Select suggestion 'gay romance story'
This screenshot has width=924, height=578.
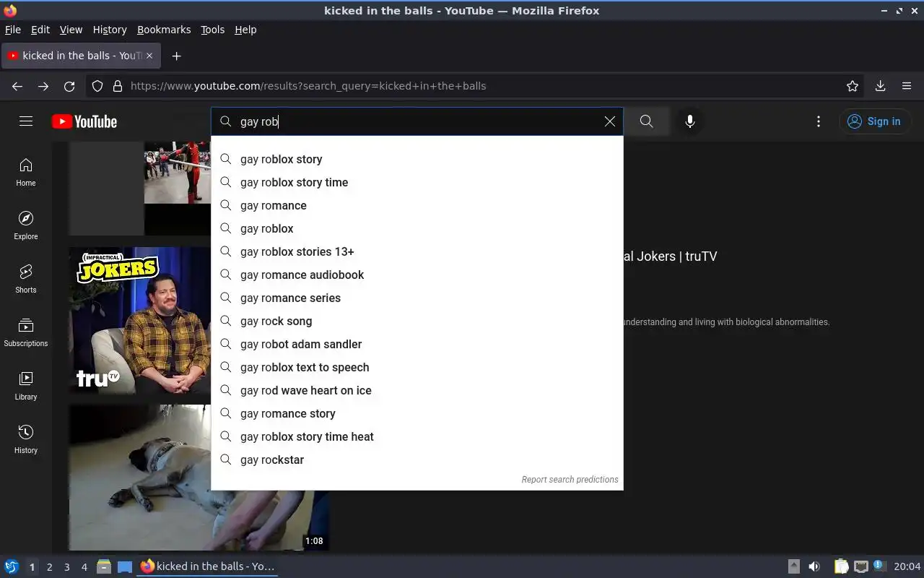[417, 413]
